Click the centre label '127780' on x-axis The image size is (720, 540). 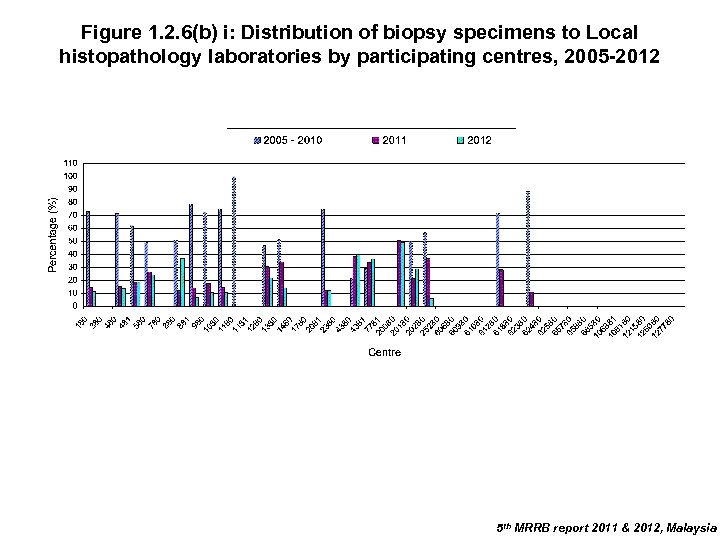[x=664, y=325]
